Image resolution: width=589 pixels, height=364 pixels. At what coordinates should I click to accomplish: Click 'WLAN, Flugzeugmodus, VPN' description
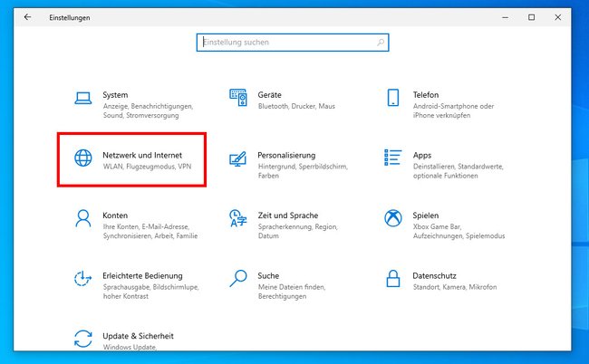coord(147,167)
